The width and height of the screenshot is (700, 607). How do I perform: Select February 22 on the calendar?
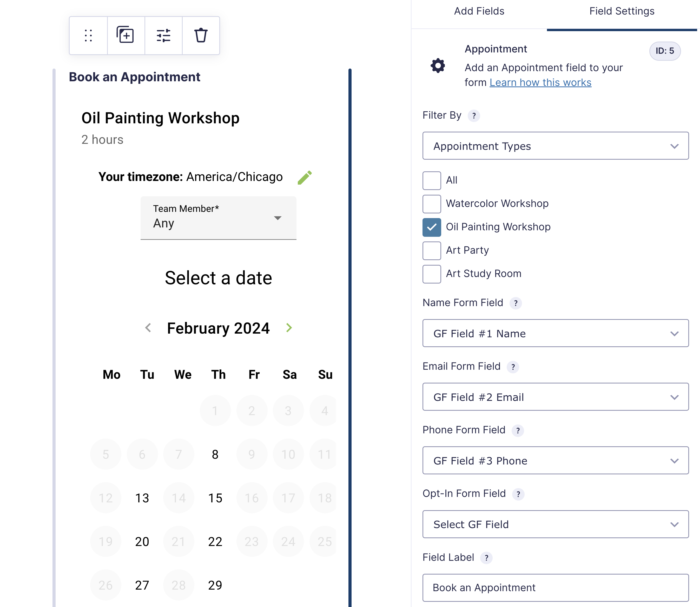point(215,542)
